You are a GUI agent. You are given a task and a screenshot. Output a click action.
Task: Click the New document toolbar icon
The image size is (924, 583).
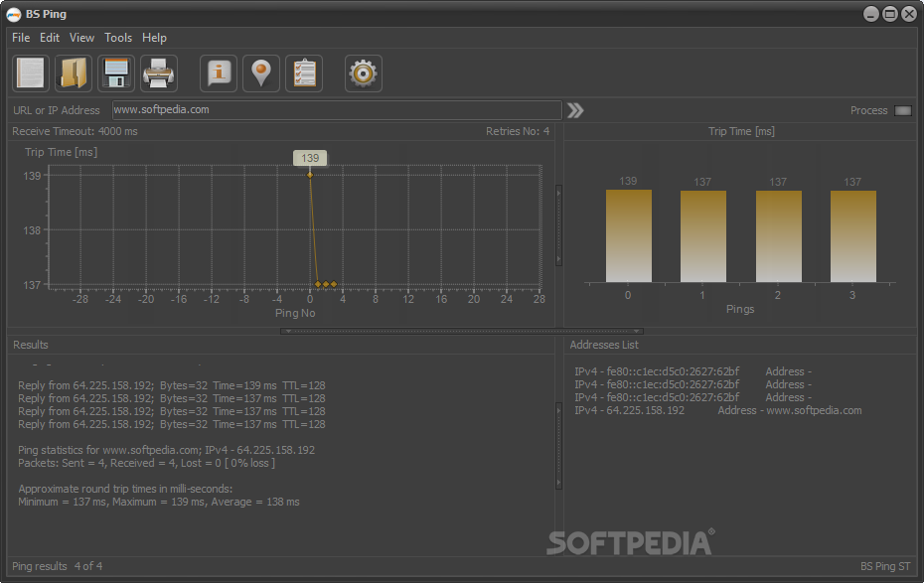pos(31,73)
